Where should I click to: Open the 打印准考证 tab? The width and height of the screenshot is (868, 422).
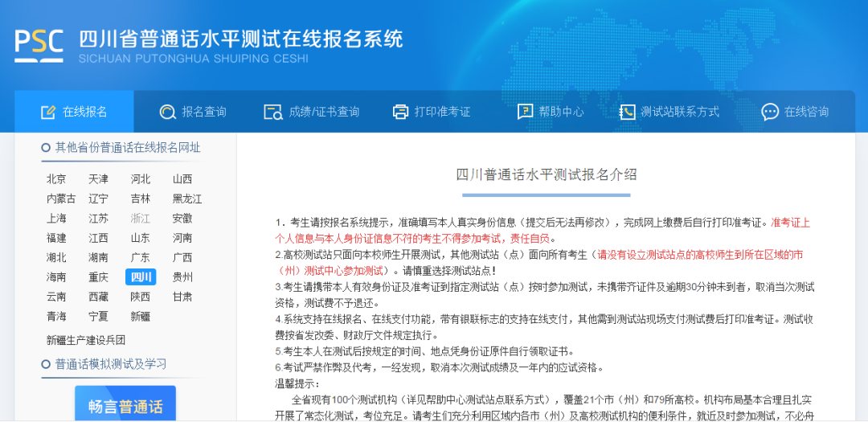[432, 112]
